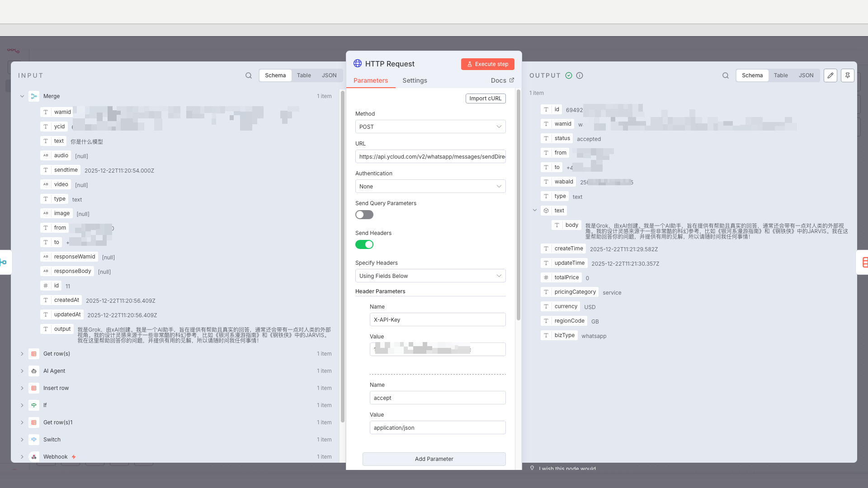Image resolution: width=868 pixels, height=488 pixels.
Task: Open the Method dropdown
Action: point(430,127)
